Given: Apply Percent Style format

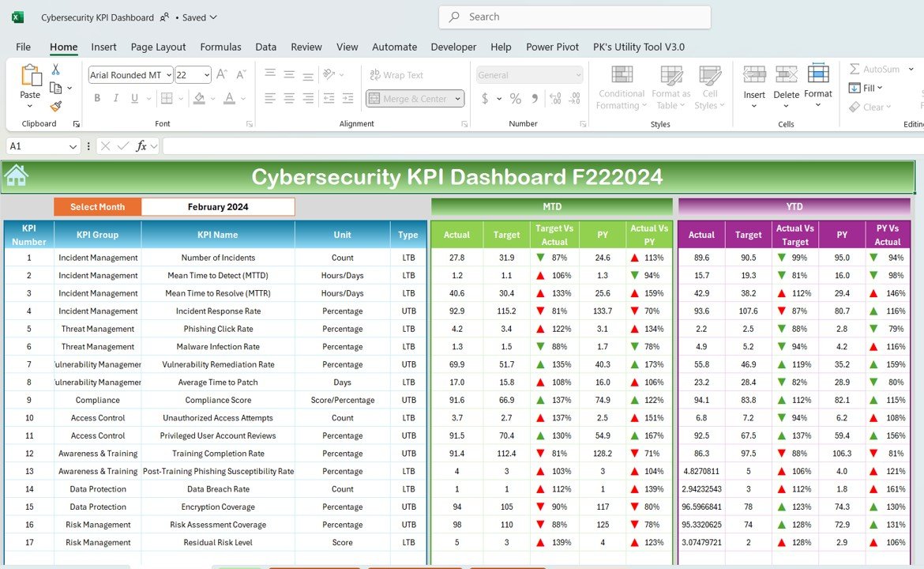Looking at the screenshot, I should [x=515, y=99].
